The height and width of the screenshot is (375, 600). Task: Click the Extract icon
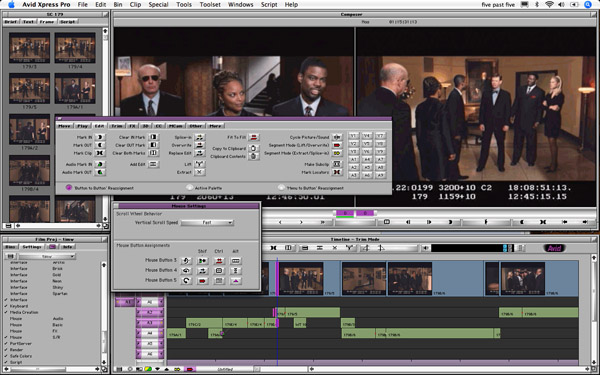point(200,172)
